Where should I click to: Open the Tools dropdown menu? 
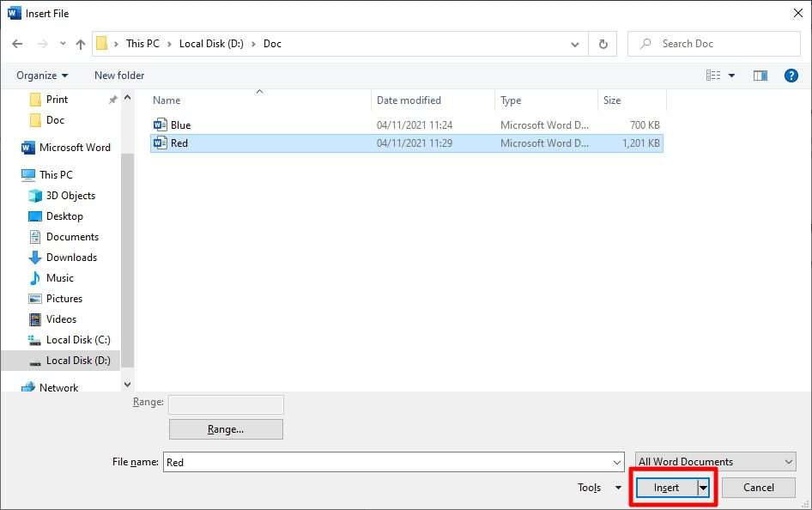598,487
